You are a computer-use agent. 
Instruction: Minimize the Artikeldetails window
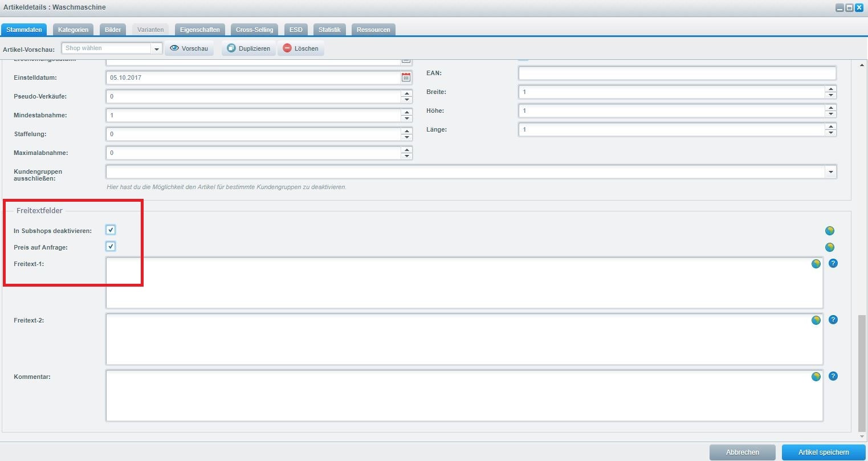point(840,8)
